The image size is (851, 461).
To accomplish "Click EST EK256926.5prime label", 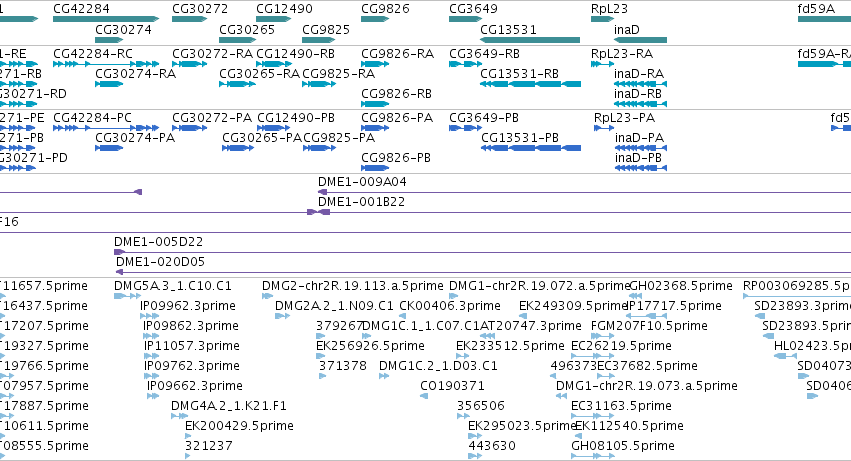I will (370, 346).
